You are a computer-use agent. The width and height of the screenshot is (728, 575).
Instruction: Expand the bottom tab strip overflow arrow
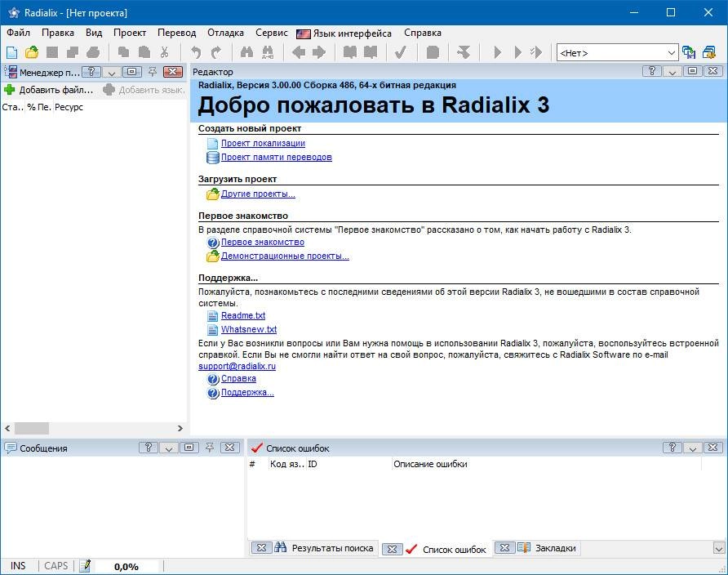click(x=719, y=549)
